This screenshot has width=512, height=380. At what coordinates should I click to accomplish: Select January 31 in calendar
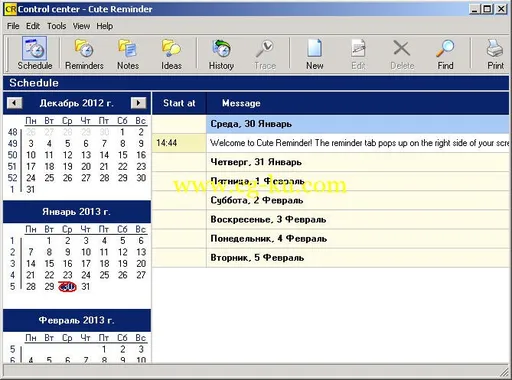[86, 286]
